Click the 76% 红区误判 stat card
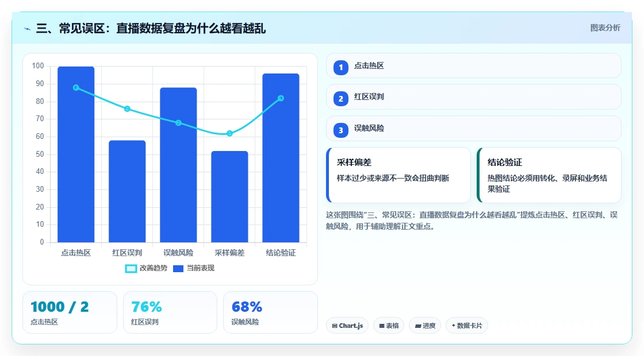 click(x=170, y=312)
